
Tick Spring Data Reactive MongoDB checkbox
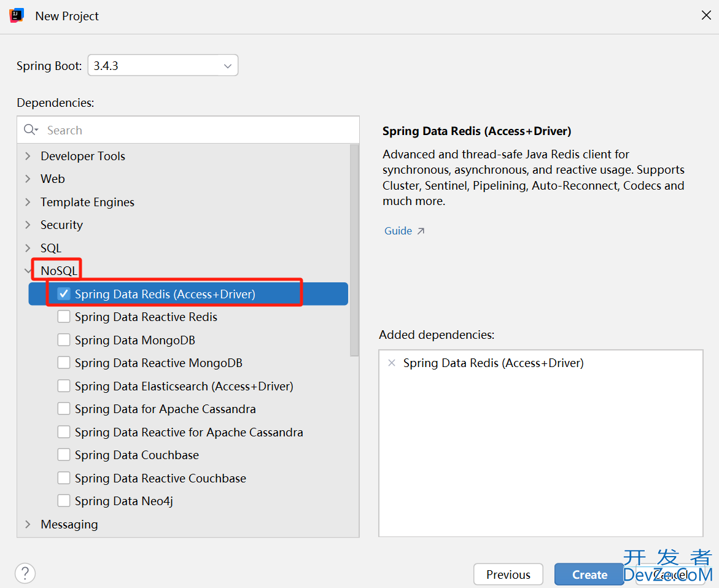(64, 363)
